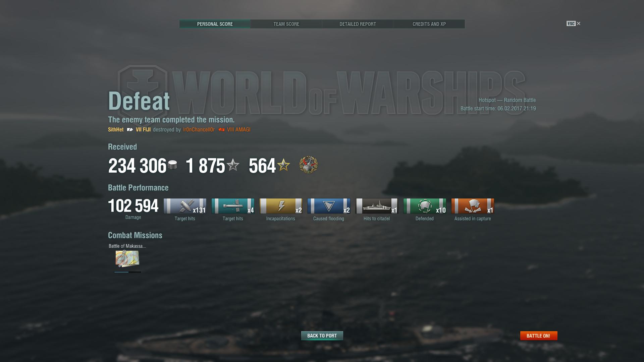Click the Defended ribbon x10
The width and height of the screenshot is (644, 362).
click(425, 206)
